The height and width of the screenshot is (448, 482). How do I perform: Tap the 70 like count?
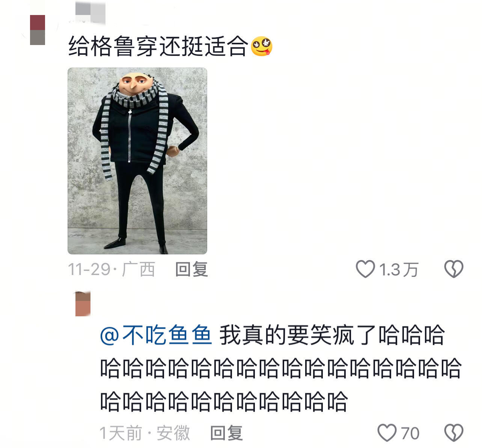(410, 433)
